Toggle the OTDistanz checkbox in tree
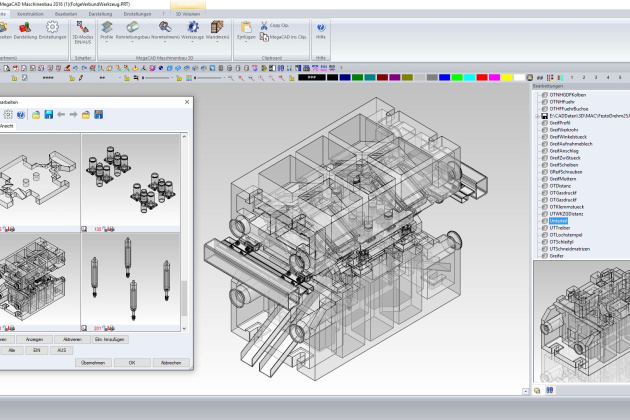Screen dimensions: 630x420 (x=544, y=184)
